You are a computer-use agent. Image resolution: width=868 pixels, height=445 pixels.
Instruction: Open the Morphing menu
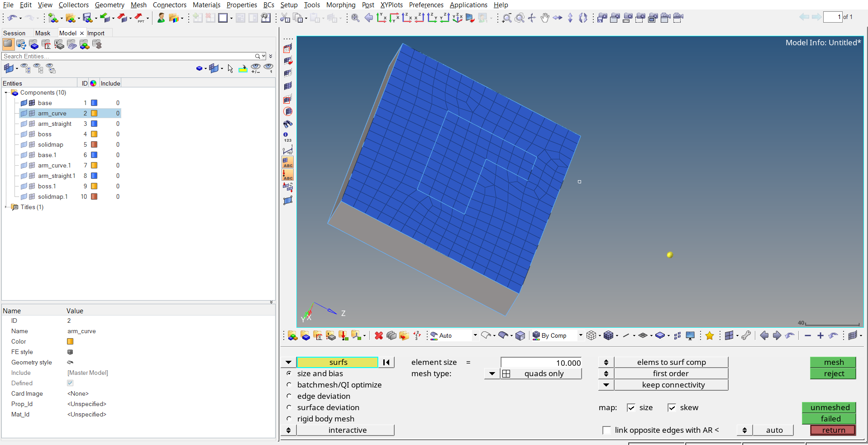[x=341, y=5]
